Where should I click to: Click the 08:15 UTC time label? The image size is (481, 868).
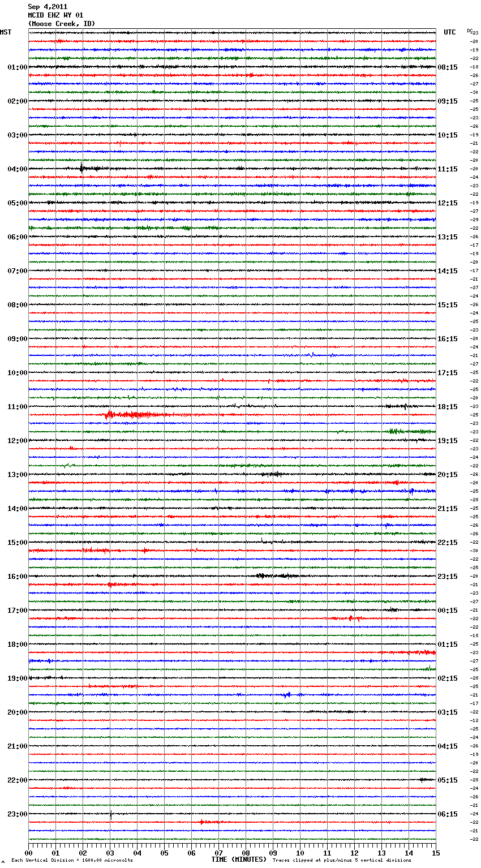[448, 67]
